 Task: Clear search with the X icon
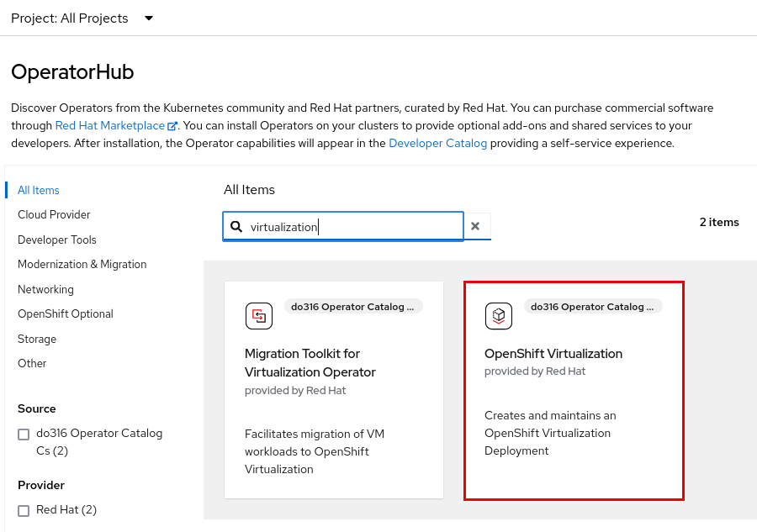point(475,226)
